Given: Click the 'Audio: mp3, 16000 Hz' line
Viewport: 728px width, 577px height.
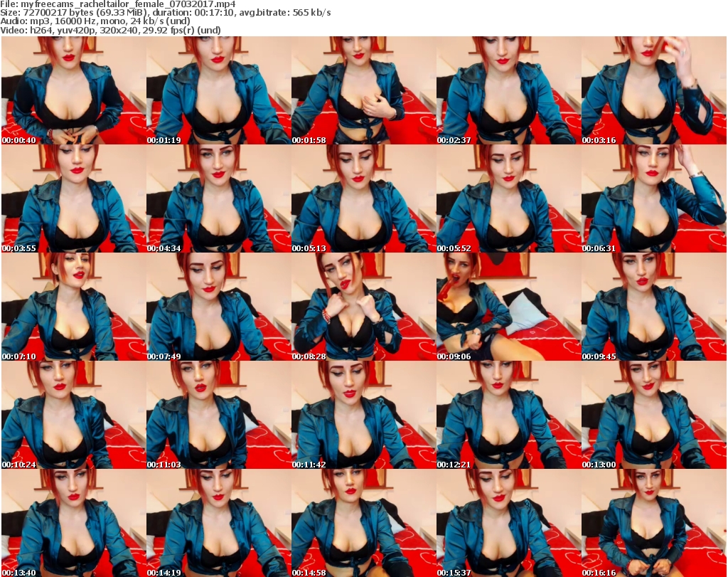Looking at the screenshot, I should pyautogui.click(x=95, y=21).
